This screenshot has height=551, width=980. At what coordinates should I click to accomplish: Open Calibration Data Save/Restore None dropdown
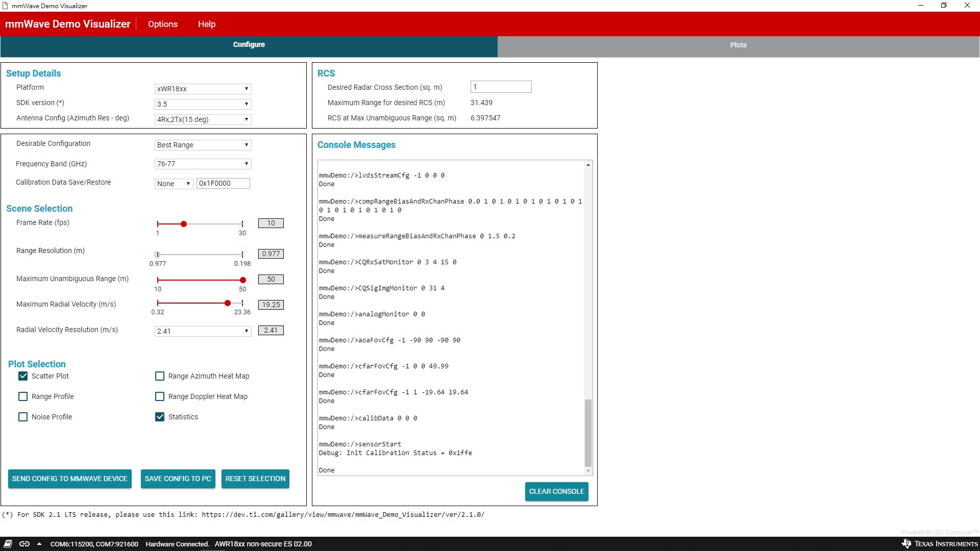(174, 184)
